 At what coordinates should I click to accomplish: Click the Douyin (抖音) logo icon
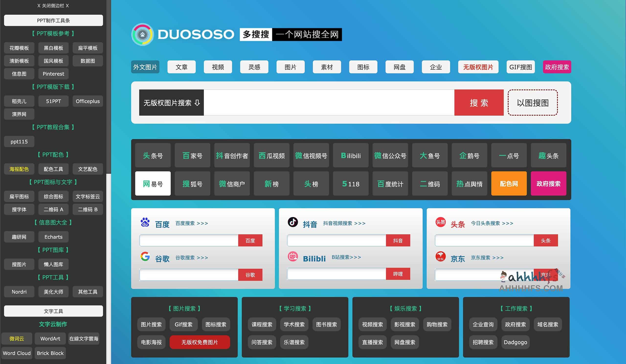[x=293, y=222]
